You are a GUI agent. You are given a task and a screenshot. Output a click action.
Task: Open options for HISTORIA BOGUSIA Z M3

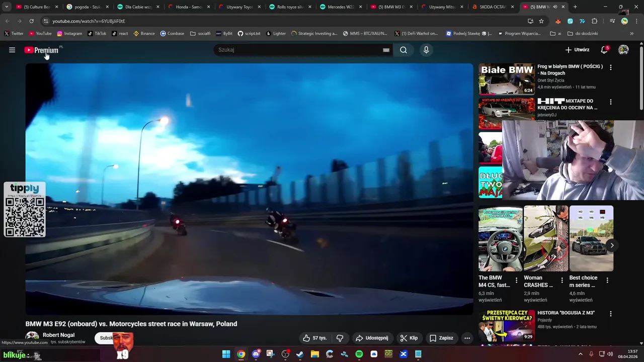point(611,314)
